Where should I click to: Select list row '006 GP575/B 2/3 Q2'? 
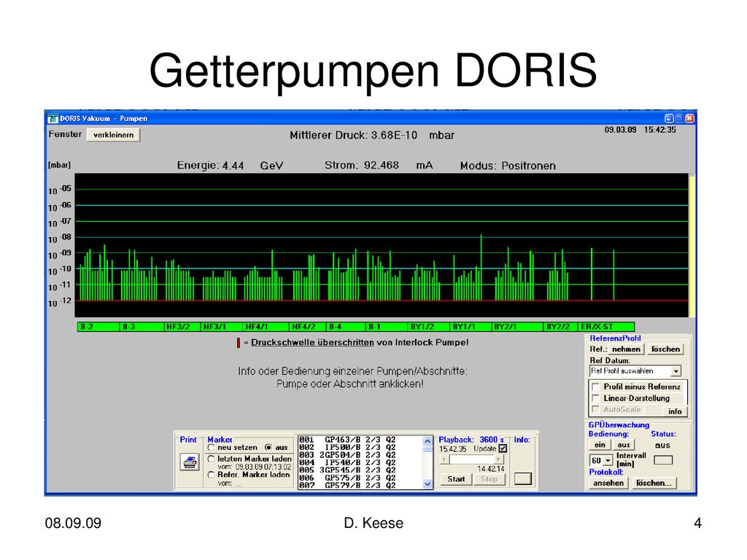tap(347, 478)
